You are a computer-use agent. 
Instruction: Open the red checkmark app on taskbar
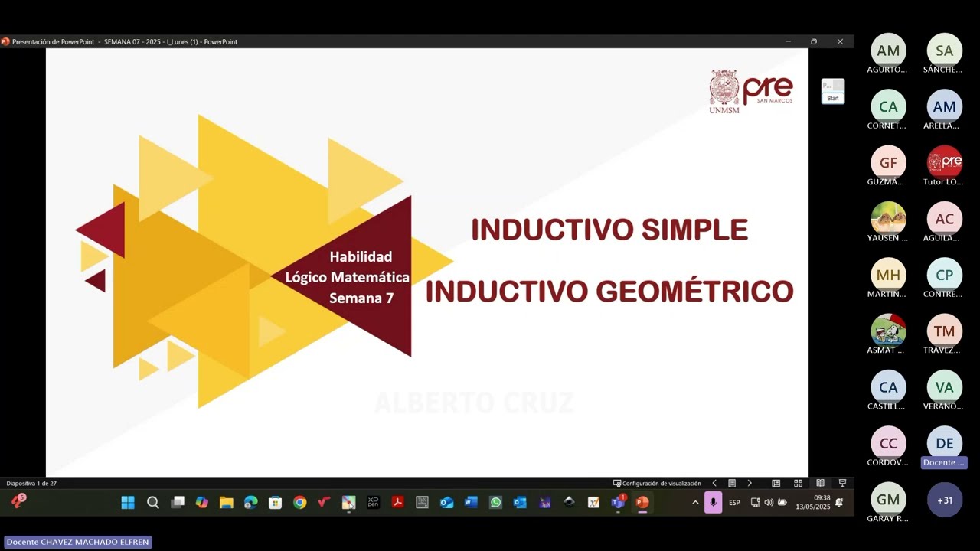tap(324, 502)
